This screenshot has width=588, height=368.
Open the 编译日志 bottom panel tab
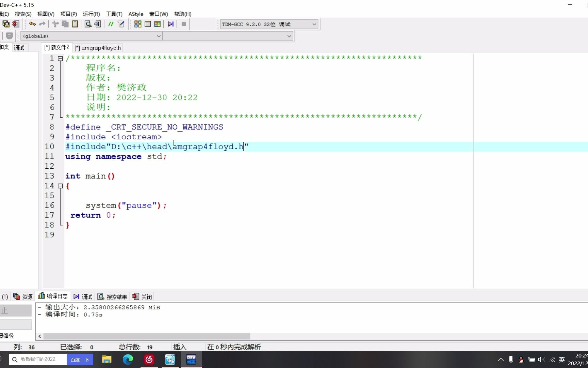click(x=53, y=296)
